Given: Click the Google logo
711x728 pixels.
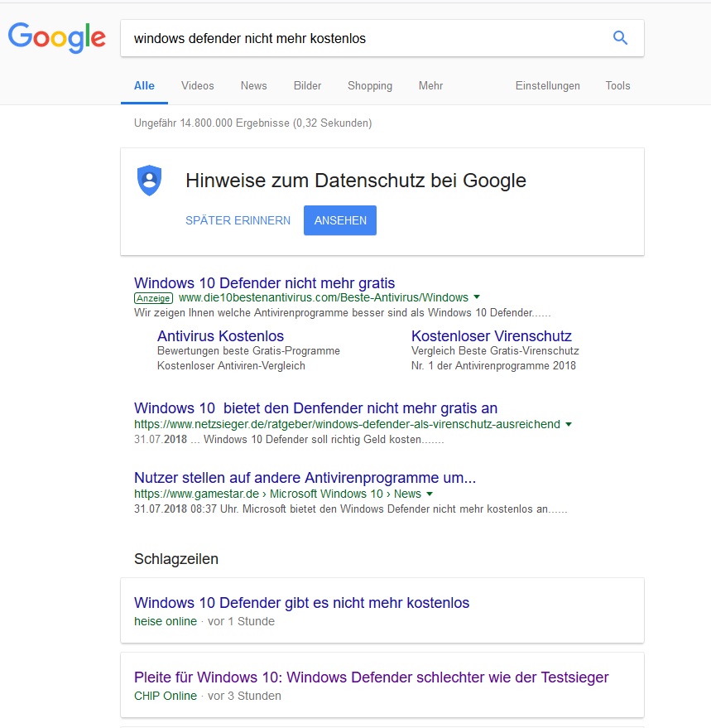Looking at the screenshot, I should click(x=56, y=37).
